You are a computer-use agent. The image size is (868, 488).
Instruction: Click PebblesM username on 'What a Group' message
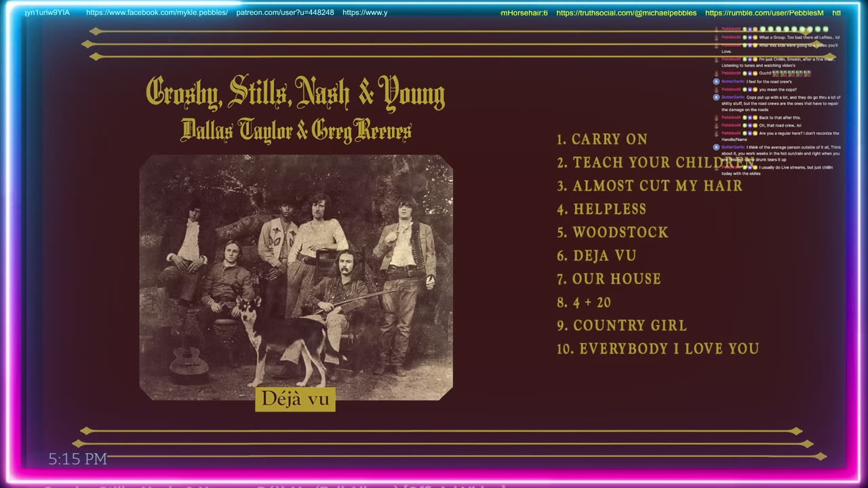click(x=731, y=37)
